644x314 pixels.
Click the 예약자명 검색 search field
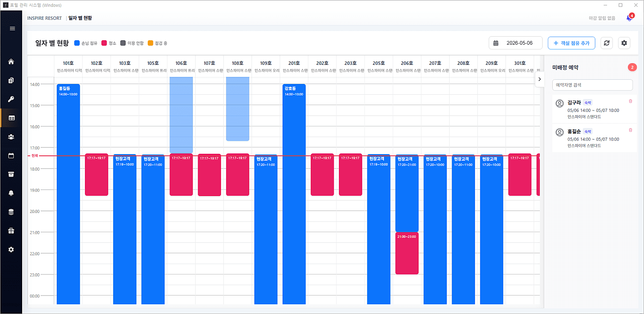592,85
